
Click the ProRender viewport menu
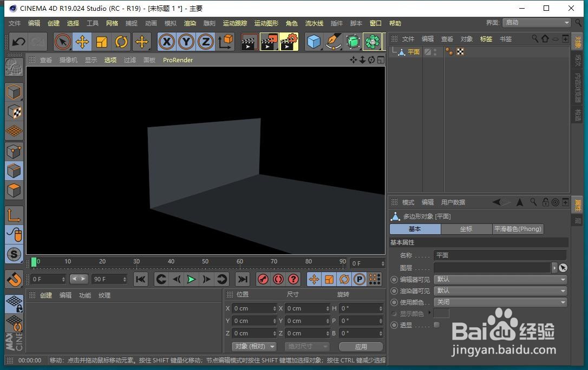tap(178, 60)
